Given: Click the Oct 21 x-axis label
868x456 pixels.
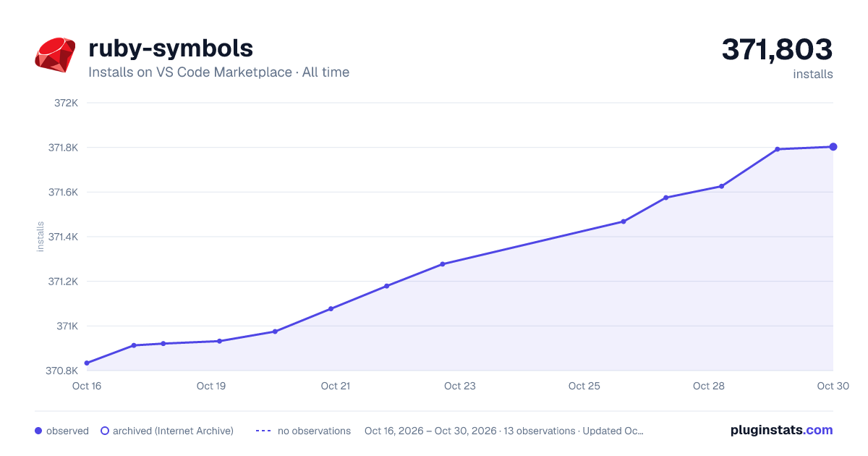Looking at the screenshot, I should pos(336,386).
